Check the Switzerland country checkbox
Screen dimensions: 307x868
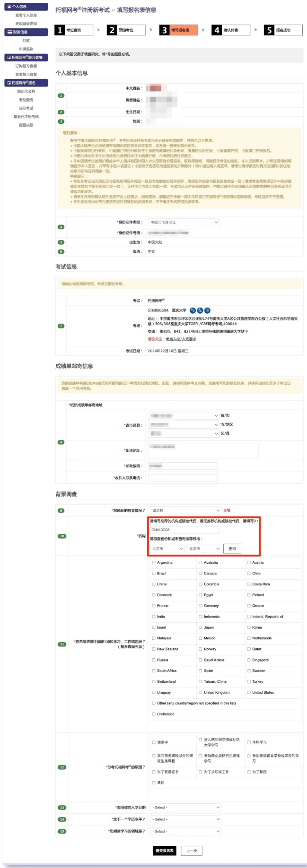click(x=154, y=681)
